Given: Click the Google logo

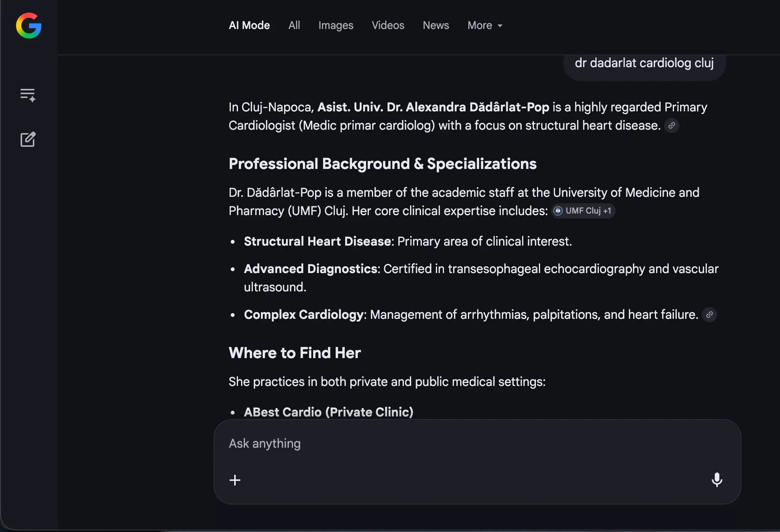Looking at the screenshot, I should tap(29, 26).
